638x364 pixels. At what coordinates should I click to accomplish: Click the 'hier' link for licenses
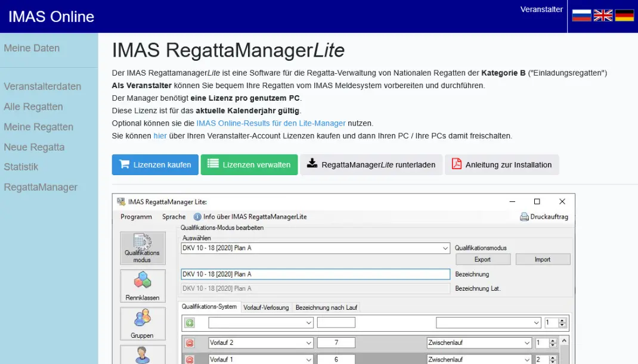tap(160, 136)
